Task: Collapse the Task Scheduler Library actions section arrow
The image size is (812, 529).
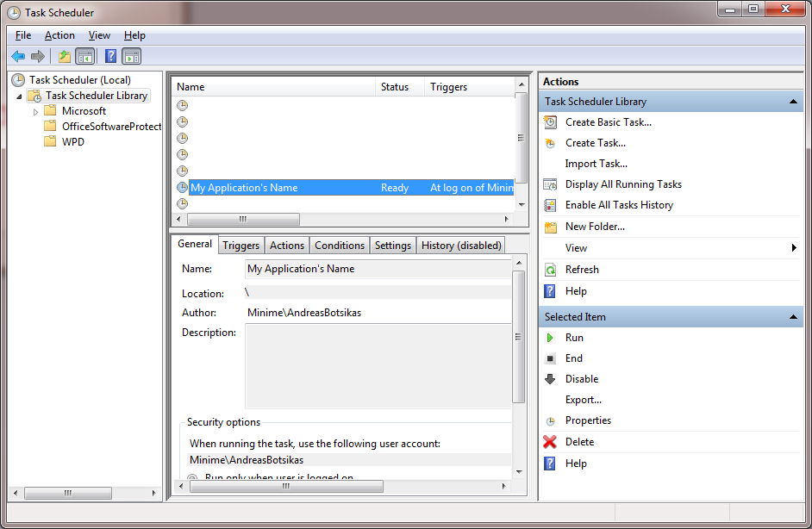Action: tap(793, 102)
